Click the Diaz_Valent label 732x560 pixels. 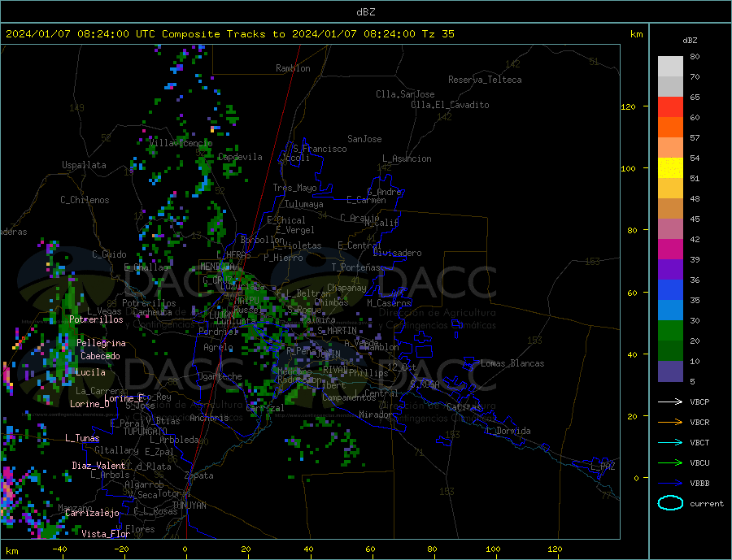point(98,466)
